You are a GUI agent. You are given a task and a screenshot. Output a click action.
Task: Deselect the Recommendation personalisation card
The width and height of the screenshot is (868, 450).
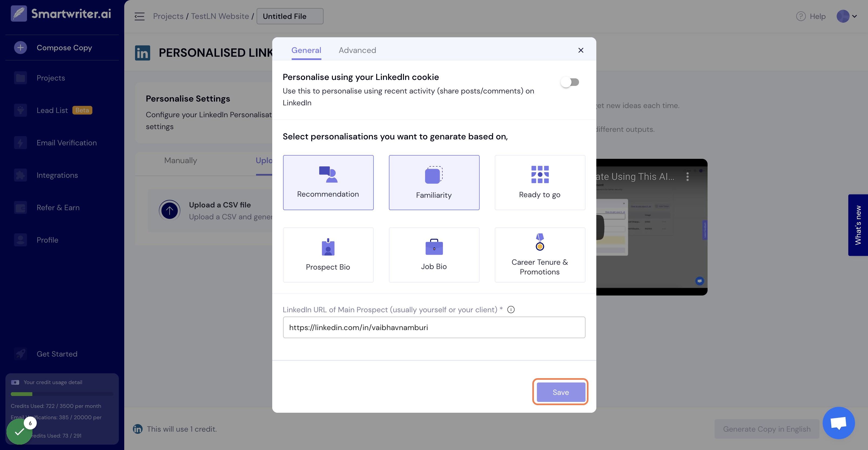click(328, 182)
